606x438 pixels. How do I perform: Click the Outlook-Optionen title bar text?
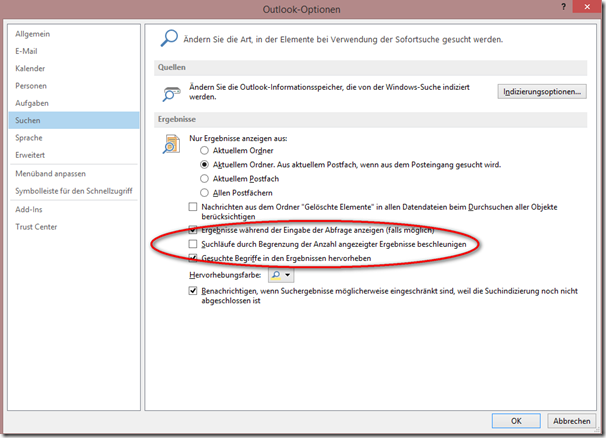(x=301, y=9)
